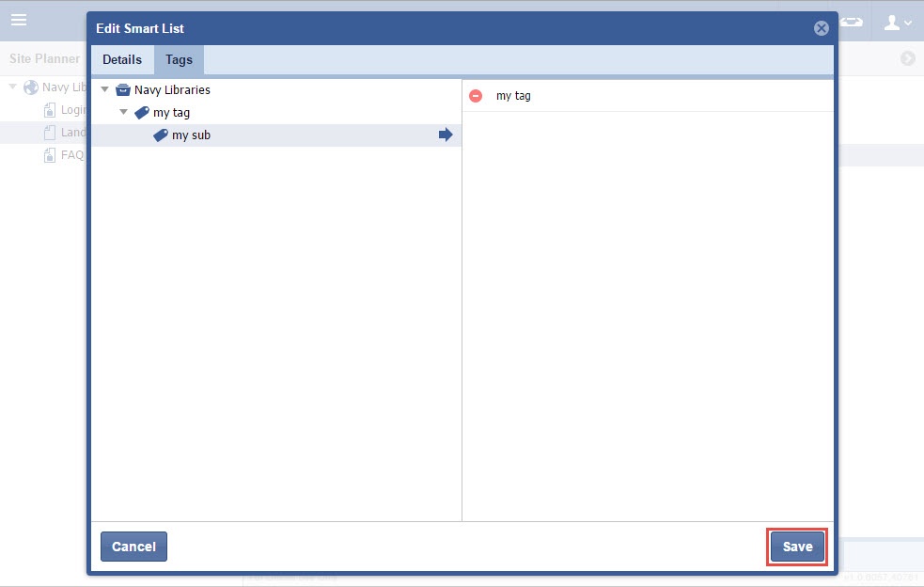Click the tag icon beside my tag

[141, 113]
